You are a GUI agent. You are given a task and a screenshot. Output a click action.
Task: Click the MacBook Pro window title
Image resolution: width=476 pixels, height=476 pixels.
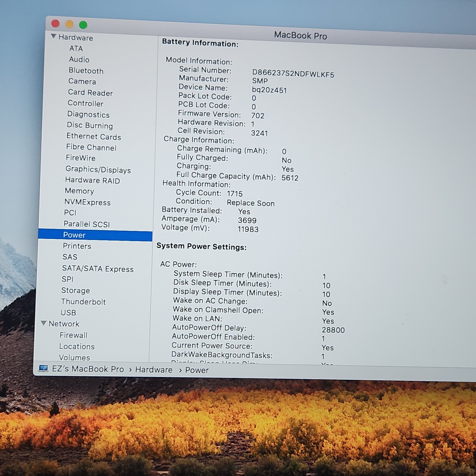pyautogui.click(x=300, y=35)
